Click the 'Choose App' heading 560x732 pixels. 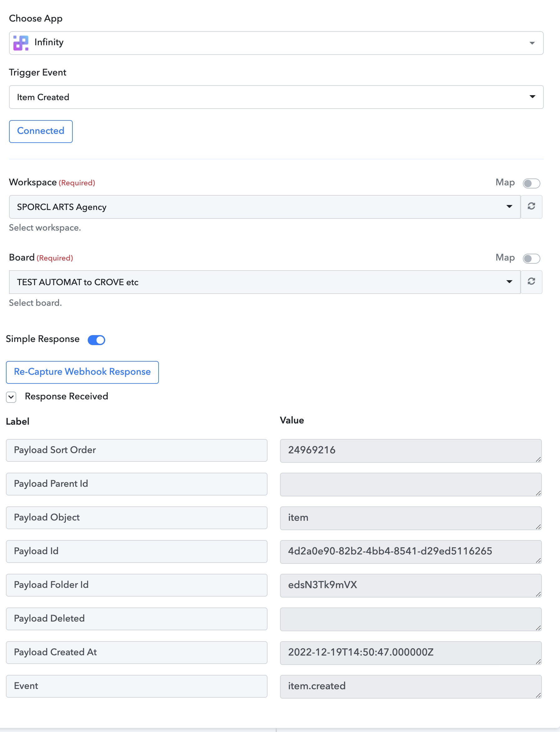(36, 18)
